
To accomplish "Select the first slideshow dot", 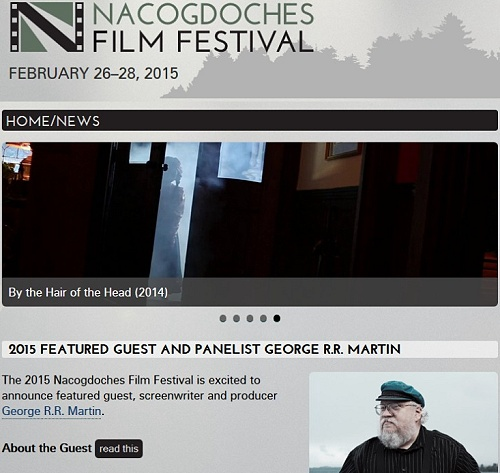I will [x=223, y=318].
